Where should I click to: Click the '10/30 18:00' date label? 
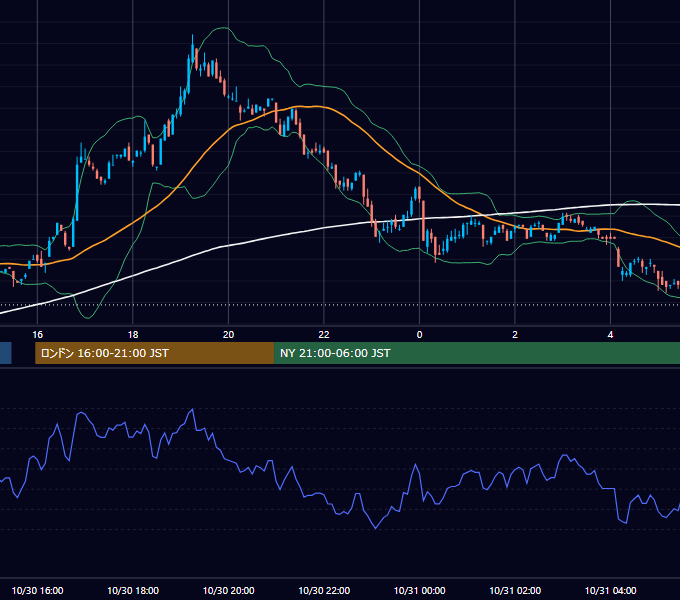[x=133, y=590]
